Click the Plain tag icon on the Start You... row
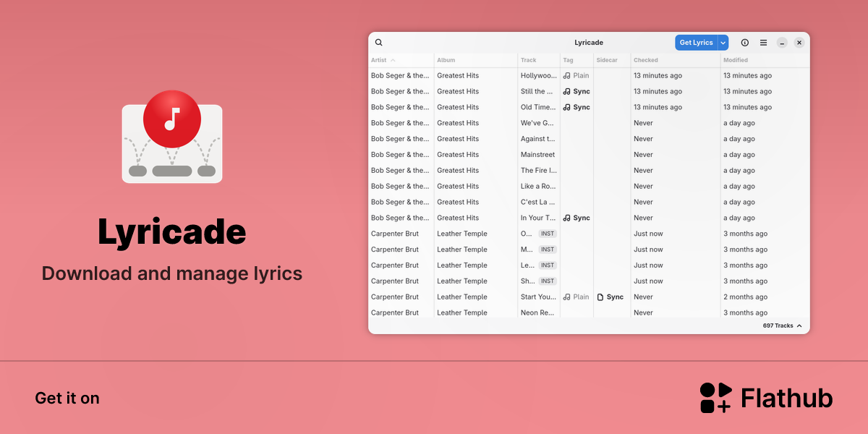The width and height of the screenshot is (868, 434). click(x=567, y=297)
